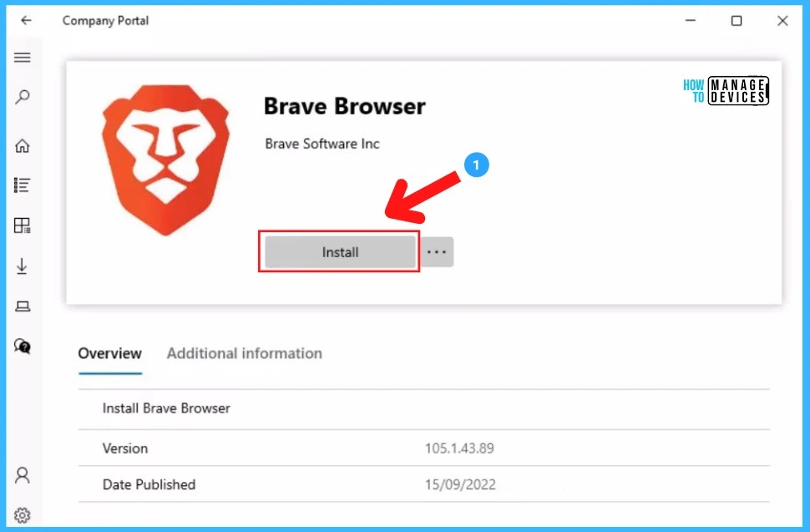Open Devices laptop icon in sidebar
Viewport: 810px width, 532px height.
tap(23, 307)
